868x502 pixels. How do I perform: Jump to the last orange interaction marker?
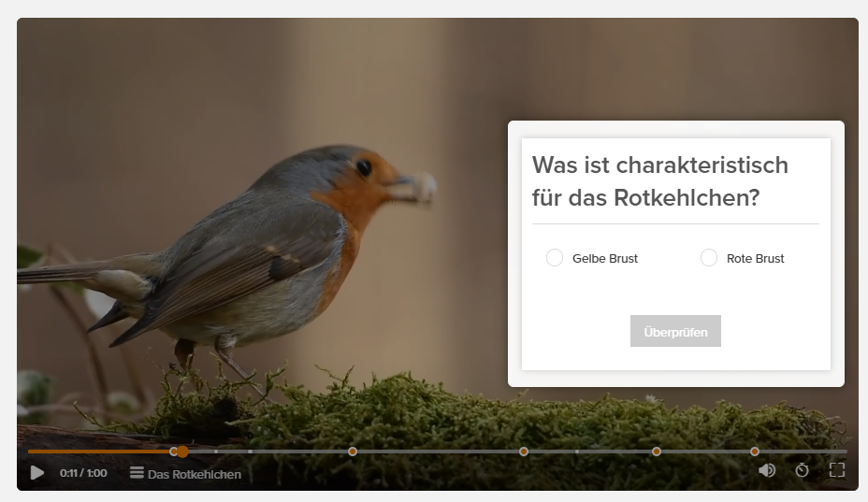pyautogui.click(x=755, y=452)
